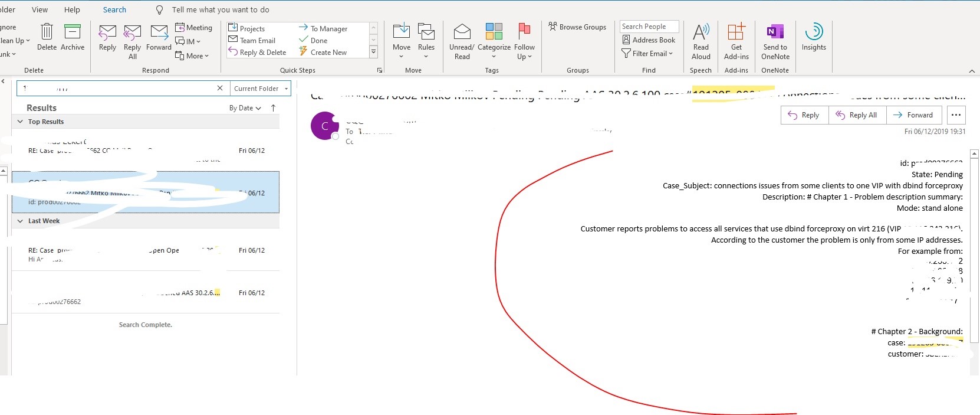Collapse Last Week group
980x415 pixels.
click(x=20, y=221)
